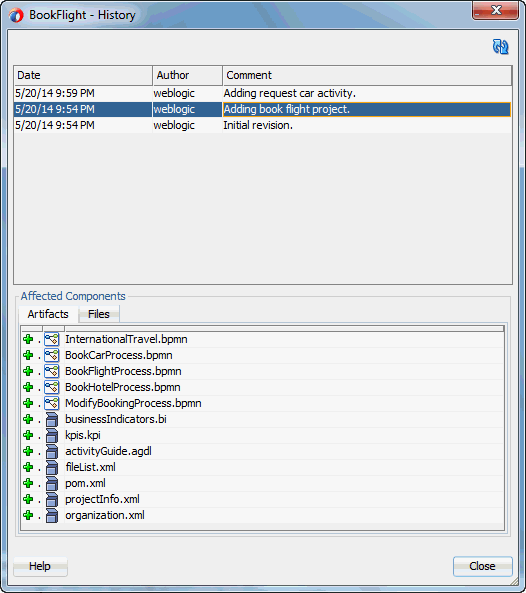Click the refresh history icon
This screenshot has height=593, width=526.
click(x=500, y=47)
